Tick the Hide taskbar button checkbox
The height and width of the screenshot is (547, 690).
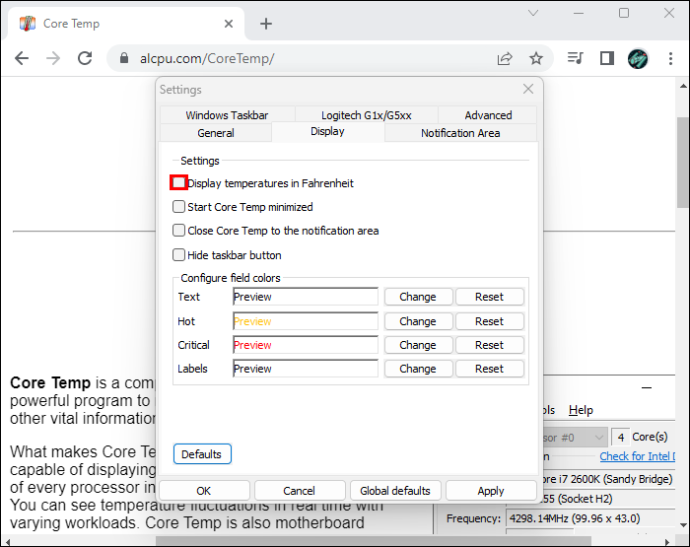click(179, 255)
